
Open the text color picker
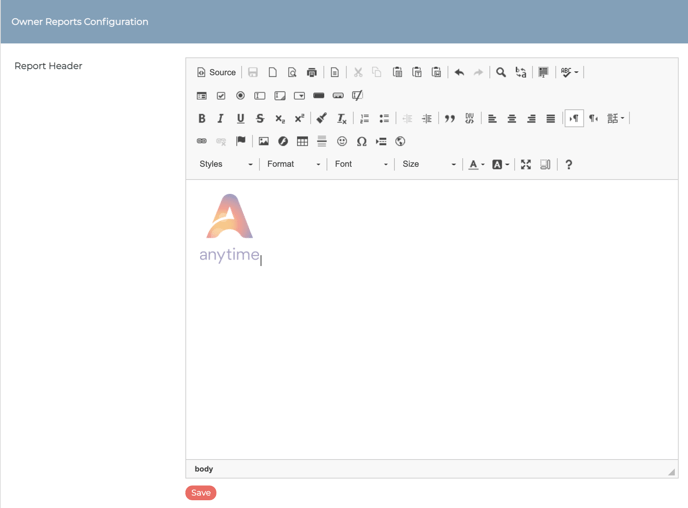(476, 165)
